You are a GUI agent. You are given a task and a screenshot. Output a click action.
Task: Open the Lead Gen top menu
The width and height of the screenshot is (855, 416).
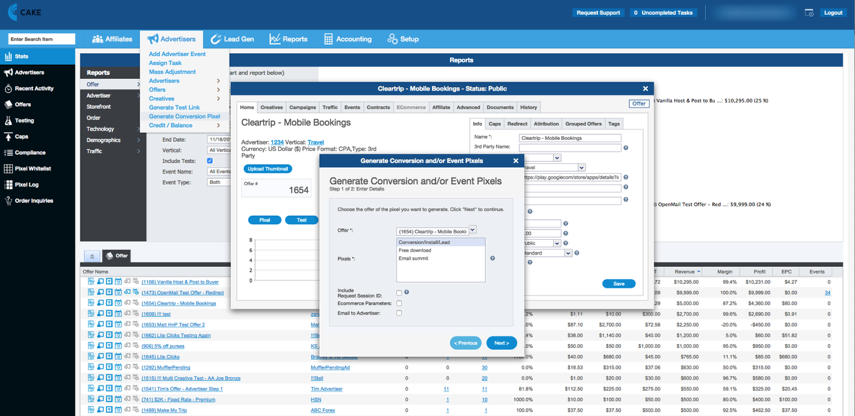point(232,39)
